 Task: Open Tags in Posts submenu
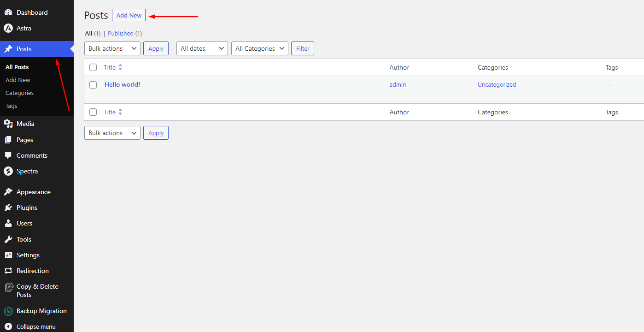(x=12, y=106)
